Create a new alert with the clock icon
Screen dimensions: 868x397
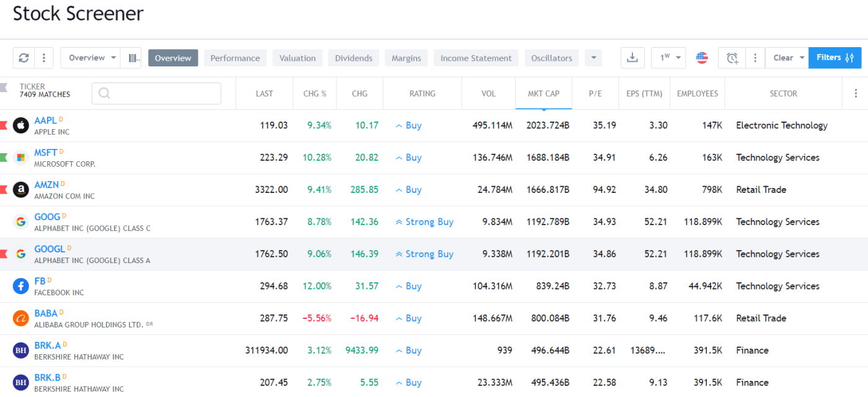pyautogui.click(x=732, y=57)
